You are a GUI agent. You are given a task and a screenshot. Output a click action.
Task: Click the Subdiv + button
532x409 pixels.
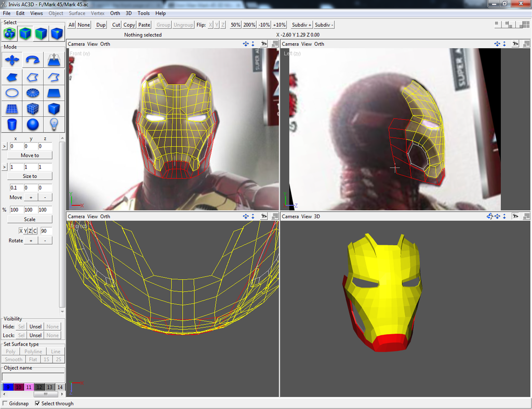[301, 25]
